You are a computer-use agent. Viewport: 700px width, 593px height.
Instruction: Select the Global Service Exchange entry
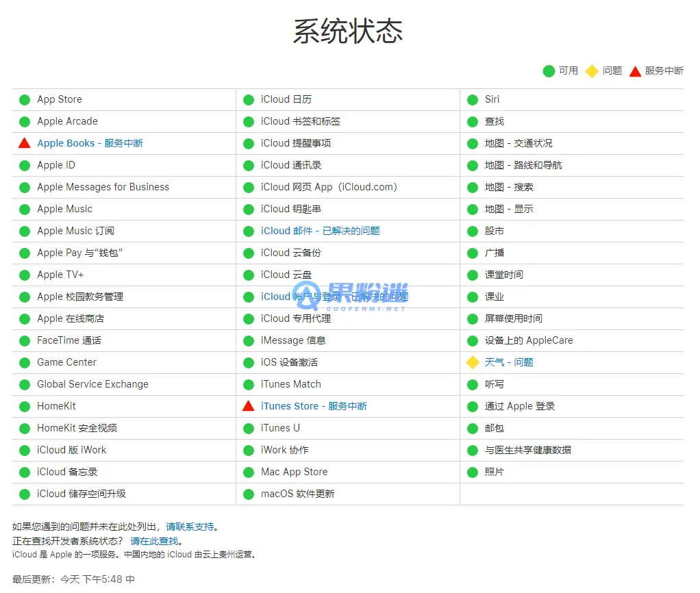coord(93,384)
